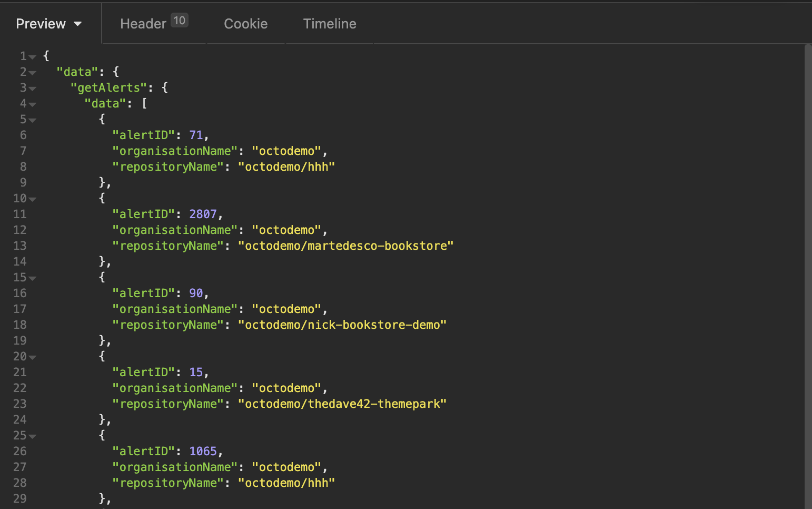Collapse the object block at line 15
812x509 pixels.
point(33,278)
